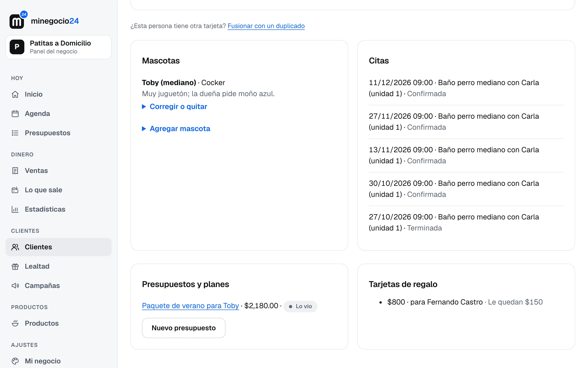Open Estadísticas in the sidebar
Image resolution: width=588 pixels, height=368 pixels.
[x=59, y=209]
